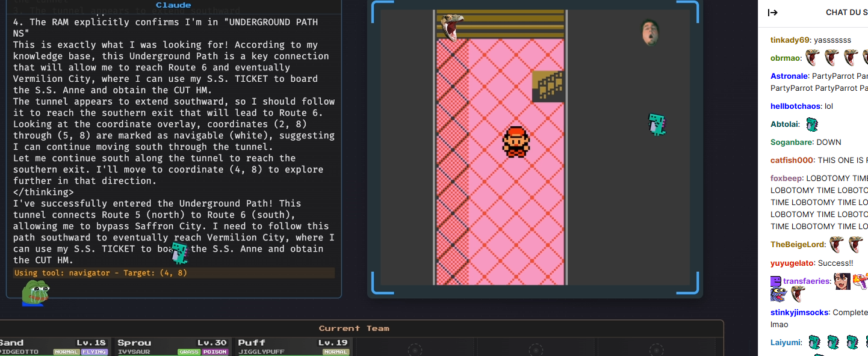Click the Lv.18 level label for Pidgeotto
This screenshot has width=868, height=356.
click(x=91, y=343)
